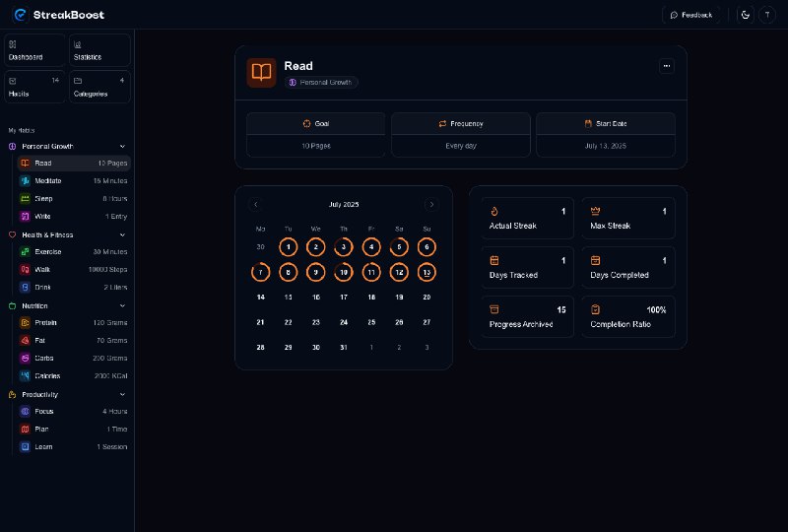Toggle completion for July 13 circle

(427, 272)
